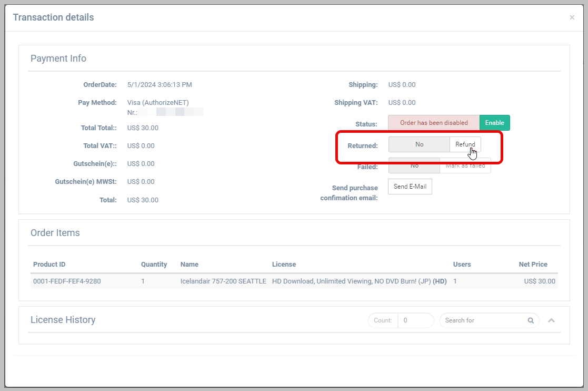This screenshot has height=391, width=588.
Task: Click the Refund button
Action: coord(465,144)
